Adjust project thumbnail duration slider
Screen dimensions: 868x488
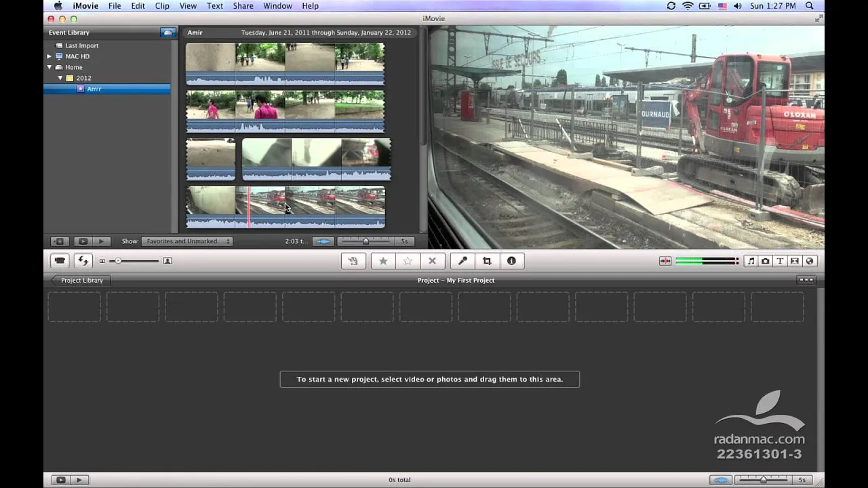point(764,480)
